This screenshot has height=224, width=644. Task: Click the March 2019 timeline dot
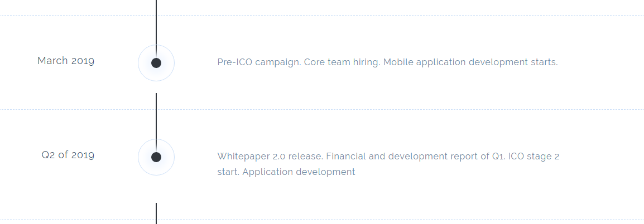point(156,63)
